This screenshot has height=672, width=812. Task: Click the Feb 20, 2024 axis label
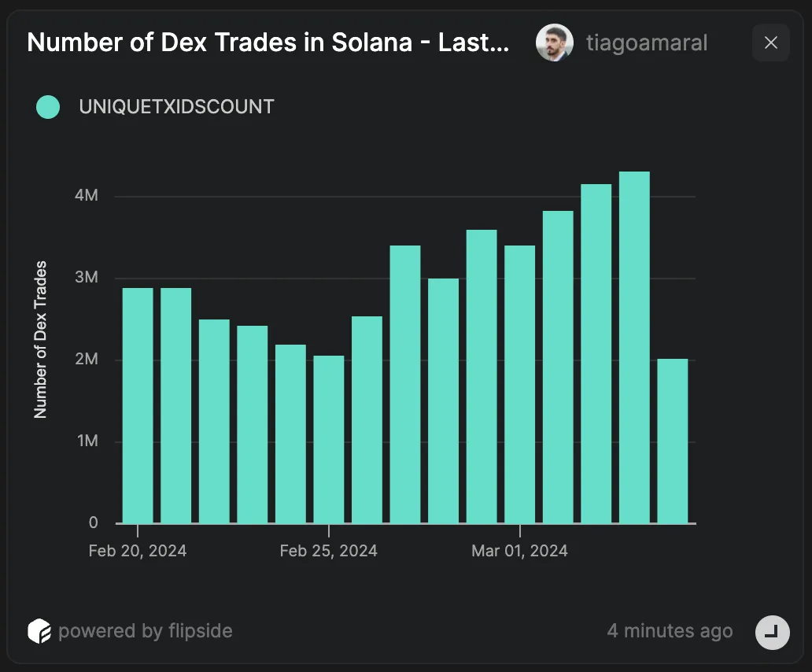(137, 551)
